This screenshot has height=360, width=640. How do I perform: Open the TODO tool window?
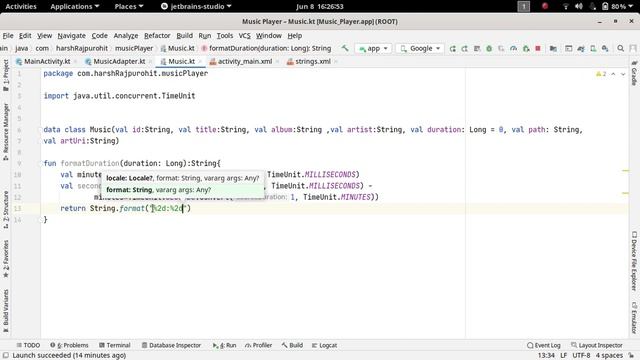point(28,345)
